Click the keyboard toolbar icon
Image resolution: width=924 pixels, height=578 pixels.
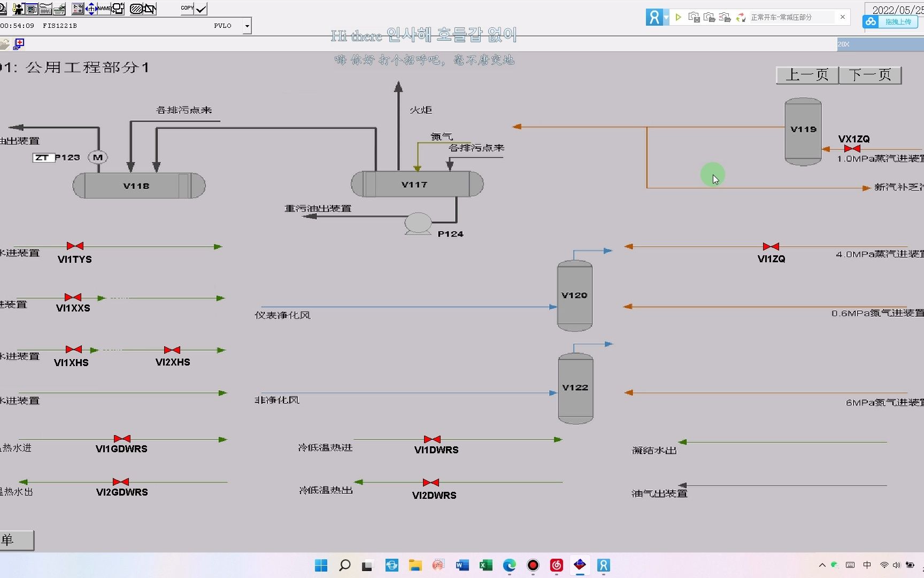45,9
